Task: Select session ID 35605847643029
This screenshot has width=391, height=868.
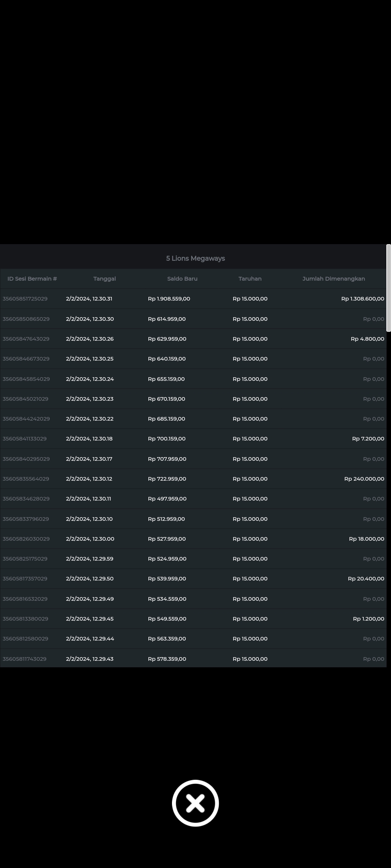Action: [x=26, y=339]
